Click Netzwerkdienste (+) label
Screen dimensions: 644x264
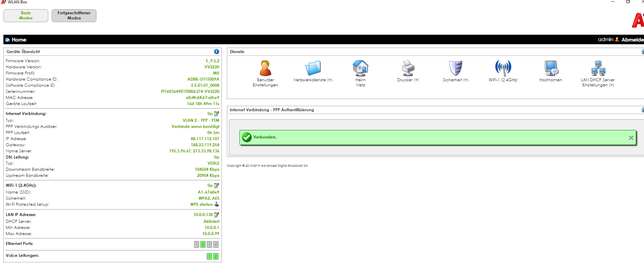pos(313,80)
